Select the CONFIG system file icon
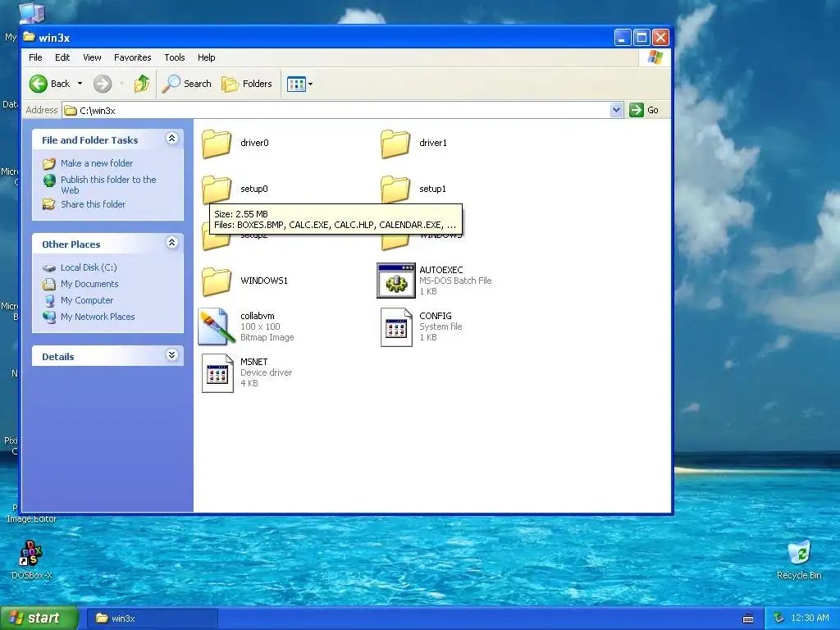 [x=396, y=326]
